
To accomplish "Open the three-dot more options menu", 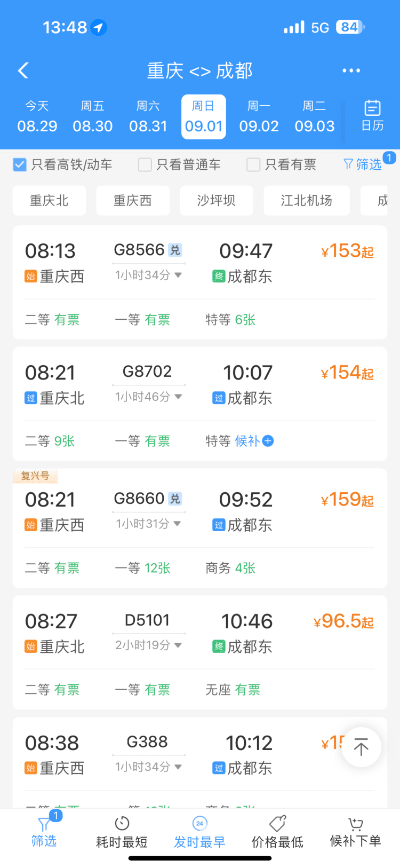I will pos(351,70).
